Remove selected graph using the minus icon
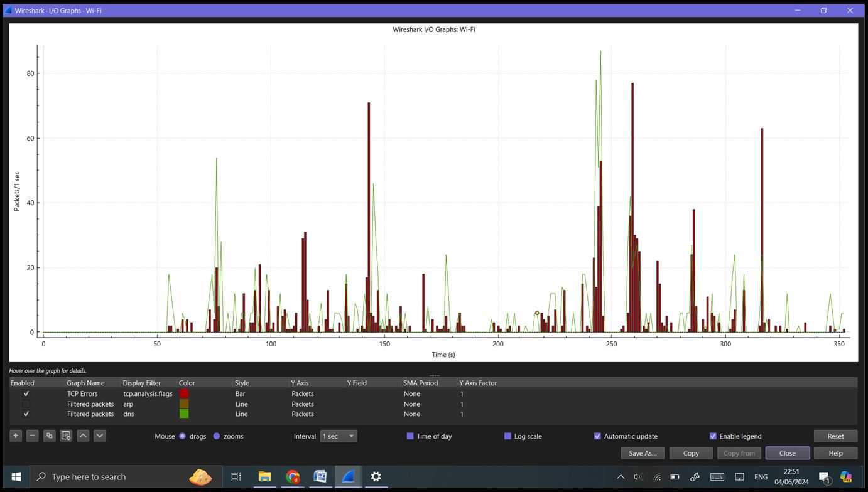 coord(32,435)
